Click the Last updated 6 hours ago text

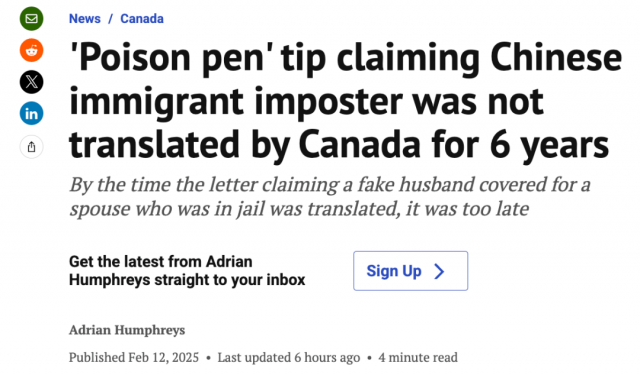pyautogui.click(x=289, y=357)
